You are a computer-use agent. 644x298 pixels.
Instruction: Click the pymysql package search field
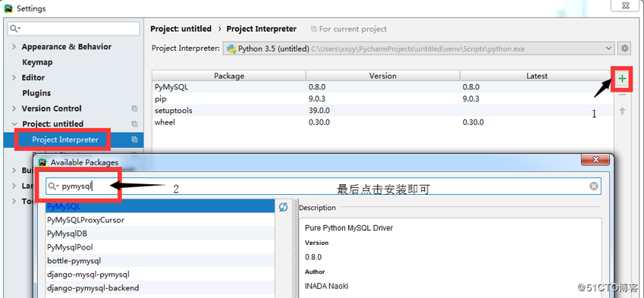323,187
